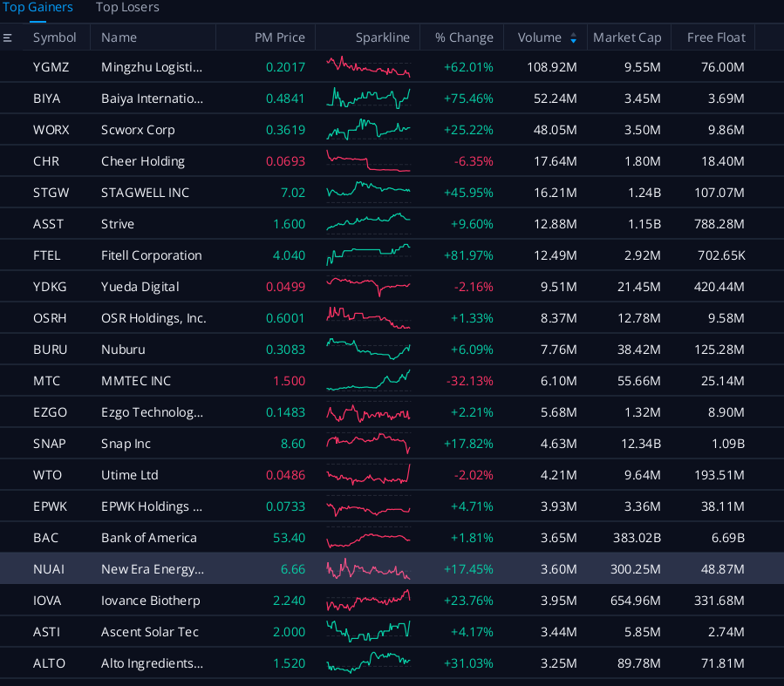Switch to the Top Losers tab

point(127,8)
